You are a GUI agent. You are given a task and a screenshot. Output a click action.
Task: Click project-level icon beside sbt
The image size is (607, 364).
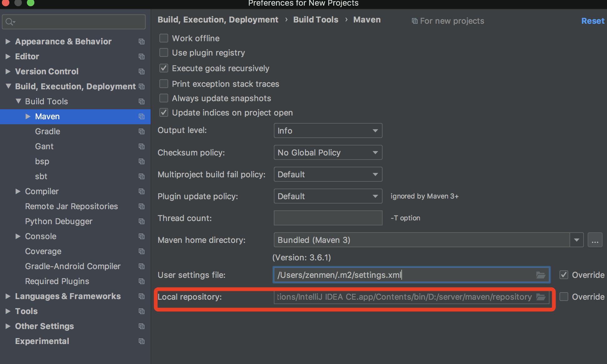(142, 176)
